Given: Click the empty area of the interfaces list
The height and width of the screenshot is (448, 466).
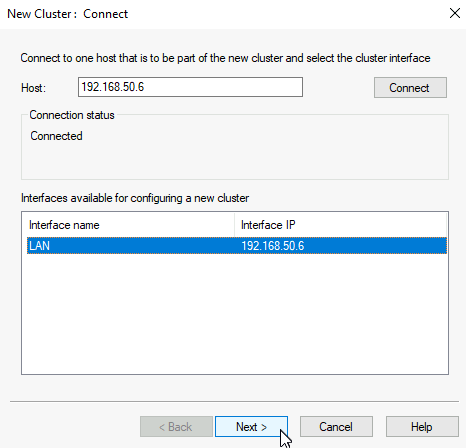Looking at the screenshot, I should tap(235, 313).
